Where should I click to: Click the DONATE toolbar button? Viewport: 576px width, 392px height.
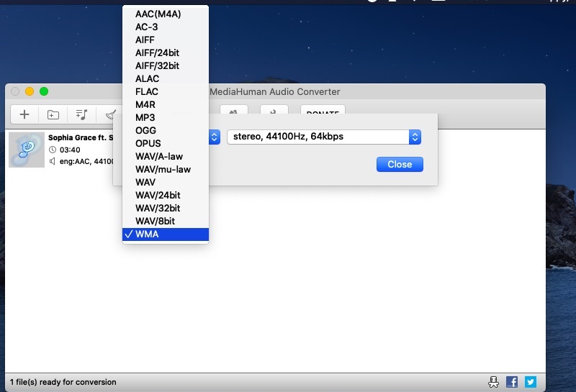point(323,110)
